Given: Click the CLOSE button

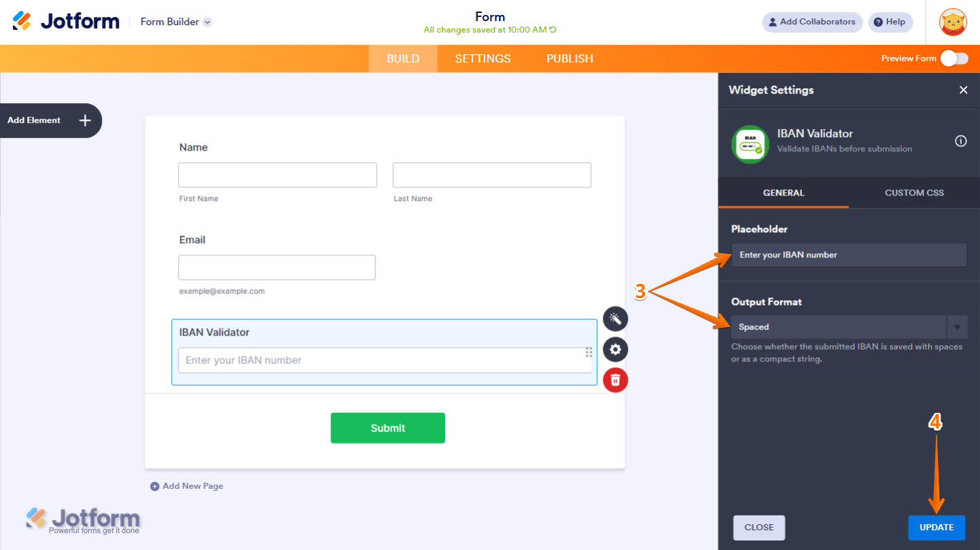Looking at the screenshot, I should pyautogui.click(x=759, y=528).
